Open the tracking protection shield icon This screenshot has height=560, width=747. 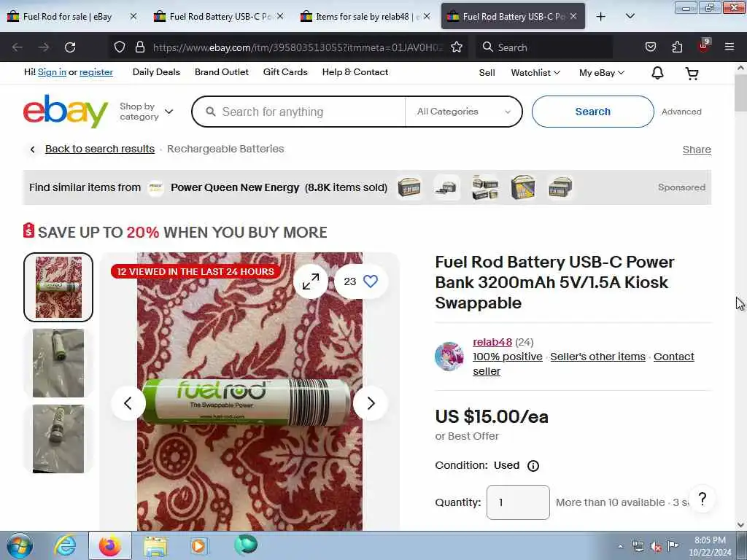point(120,47)
